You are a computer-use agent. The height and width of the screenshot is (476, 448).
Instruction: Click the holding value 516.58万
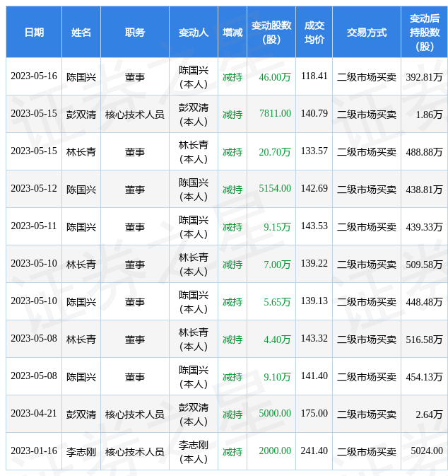click(424, 339)
